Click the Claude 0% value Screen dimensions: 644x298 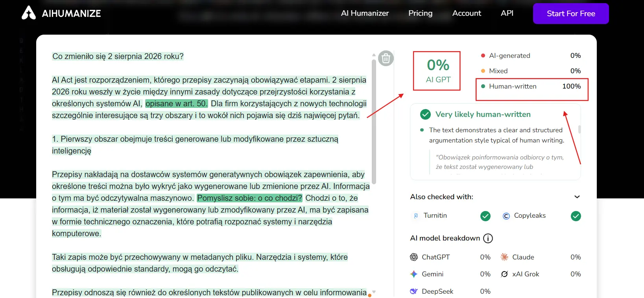click(x=576, y=257)
